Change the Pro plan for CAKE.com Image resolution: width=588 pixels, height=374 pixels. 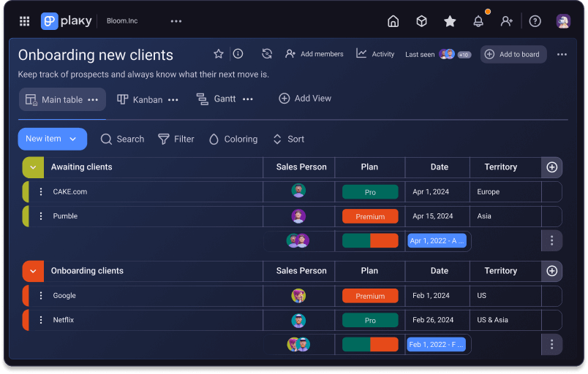(370, 192)
